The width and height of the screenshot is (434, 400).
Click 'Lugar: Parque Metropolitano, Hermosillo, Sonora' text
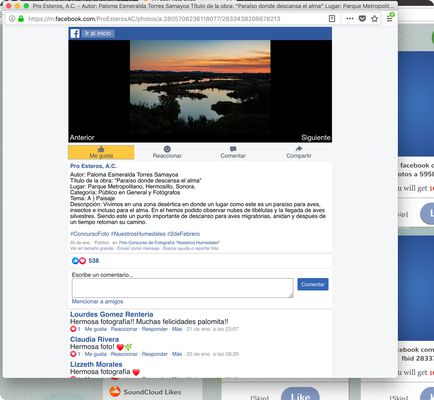click(x=133, y=186)
